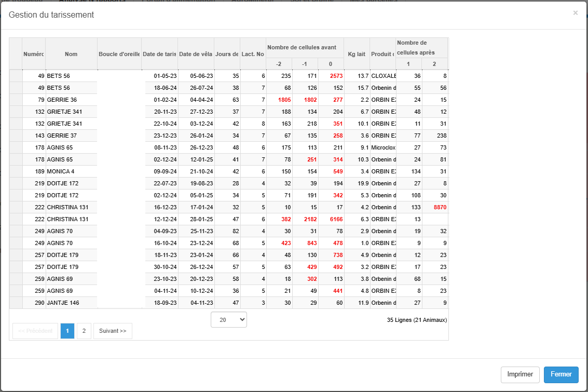Screen dimensions: 588x392
Task: Sort by Boucle d'oreille column header
Action: (119, 54)
